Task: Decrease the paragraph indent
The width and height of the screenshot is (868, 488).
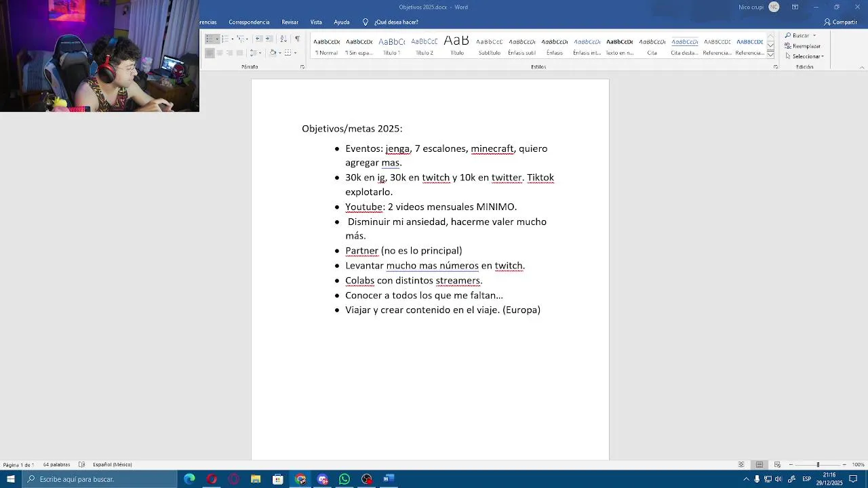Action: (259, 39)
